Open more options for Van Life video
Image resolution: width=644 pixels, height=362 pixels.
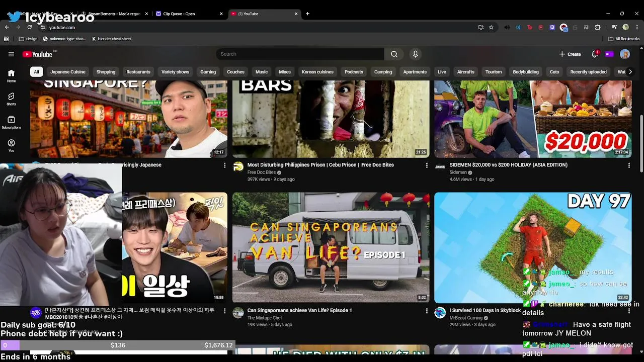point(427,311)
